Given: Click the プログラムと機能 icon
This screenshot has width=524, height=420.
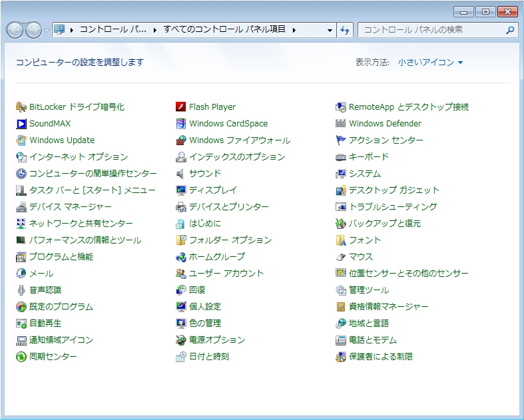Looking at the screenshot, I should (21, 257).
